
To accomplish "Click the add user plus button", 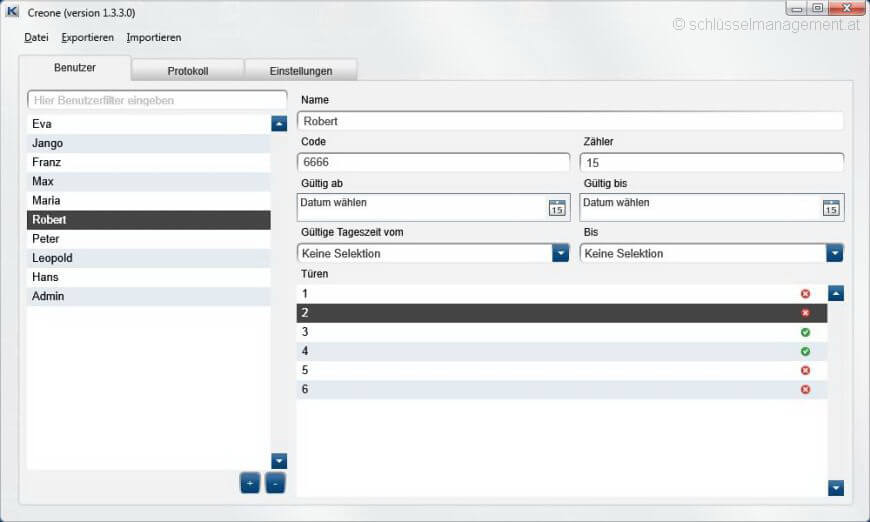I will [249, 484].
